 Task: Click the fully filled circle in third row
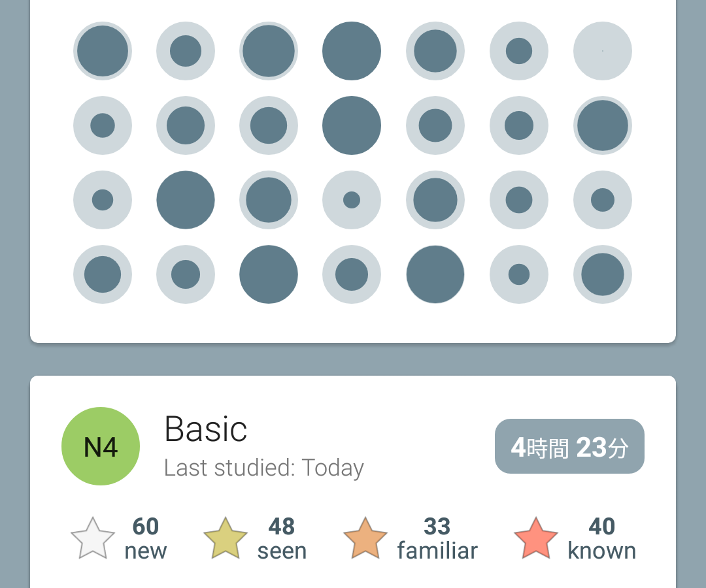click(186, 200)
